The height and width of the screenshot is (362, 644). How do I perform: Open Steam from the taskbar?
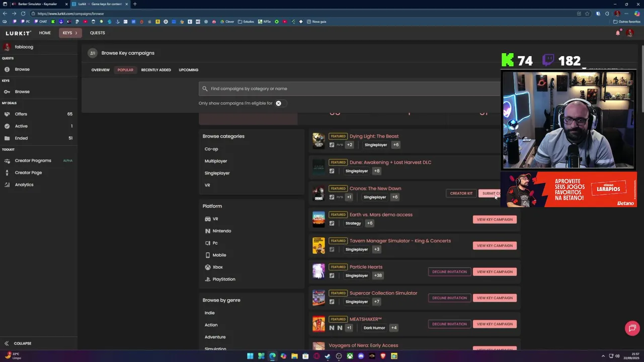click(328, 356)
